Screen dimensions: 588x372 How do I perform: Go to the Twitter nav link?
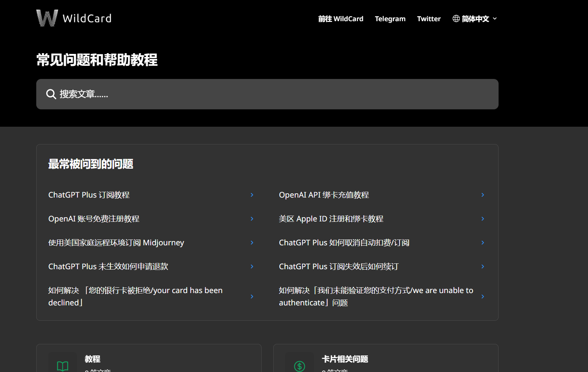[x=428, y=18]
